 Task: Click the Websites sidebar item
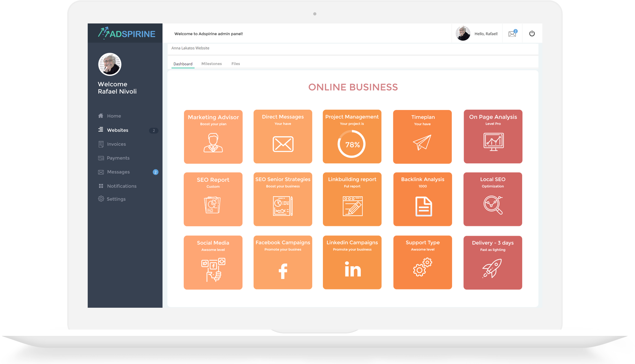coord(117,130)
